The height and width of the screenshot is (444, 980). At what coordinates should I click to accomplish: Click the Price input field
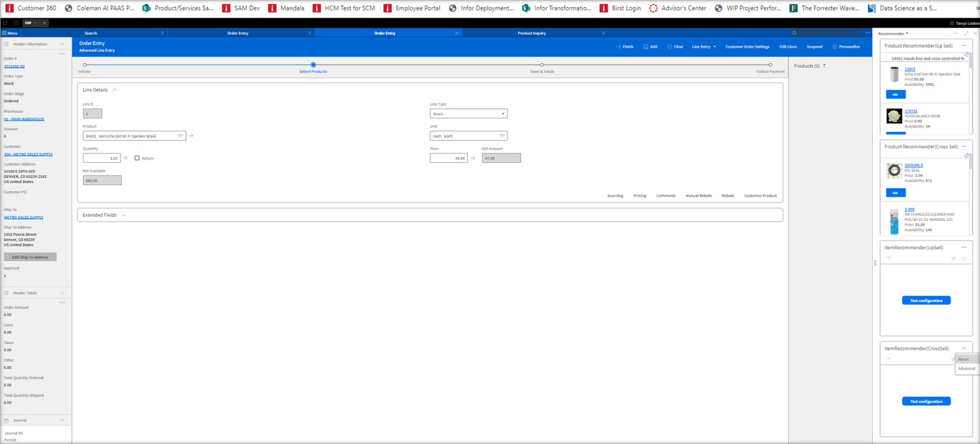tap(448, 158)
